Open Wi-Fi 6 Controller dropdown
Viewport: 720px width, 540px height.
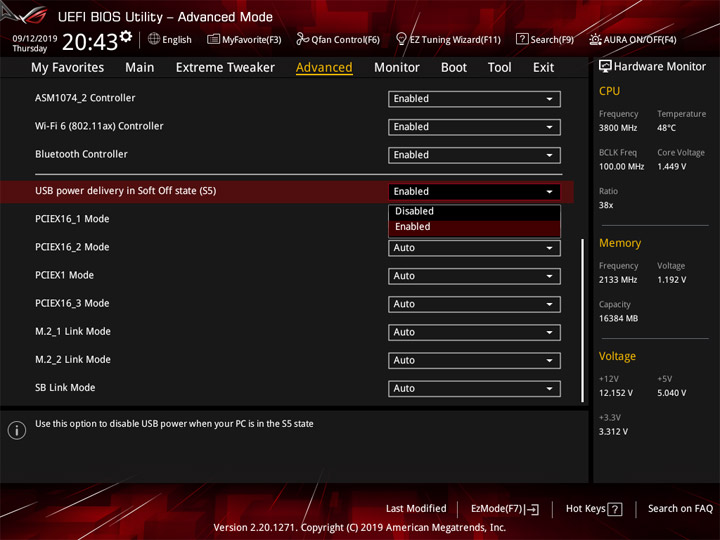474,127
